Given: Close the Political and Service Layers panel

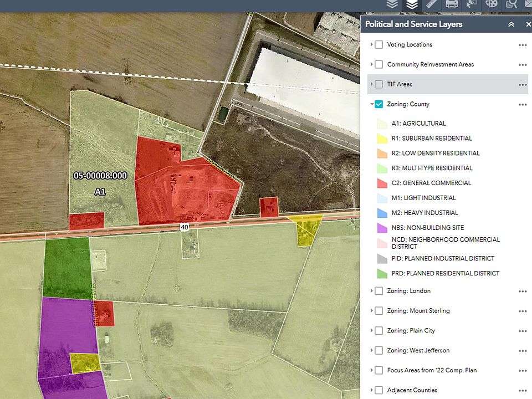Looking at the screenshot, I should coord(528,25).
